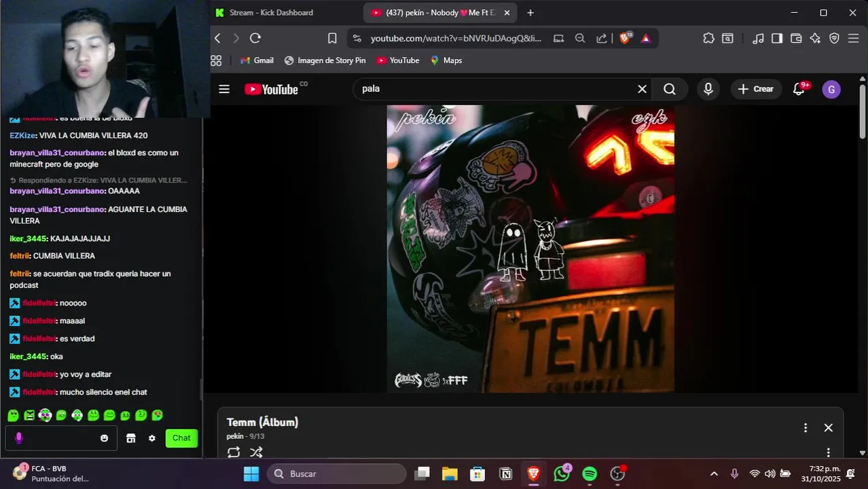
Task: Click the purple microphone in chat input
Action: pyautogui.click(x=19, y=438)
